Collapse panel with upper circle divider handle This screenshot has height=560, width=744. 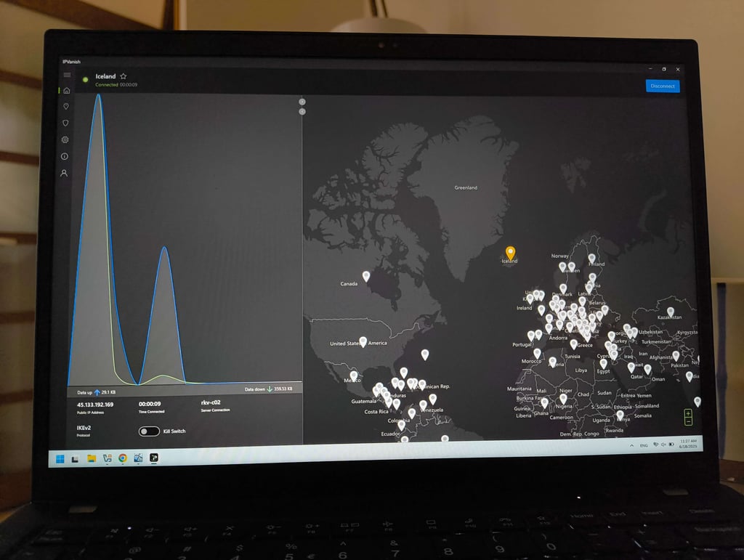point(302,102)
